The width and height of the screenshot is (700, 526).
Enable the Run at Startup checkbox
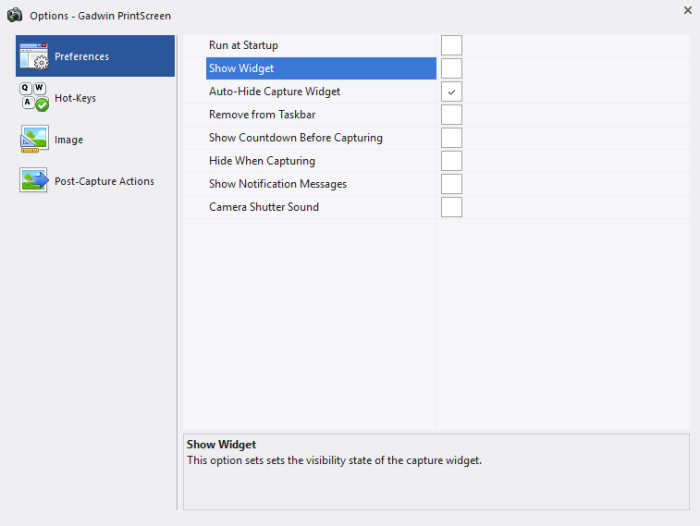pyautogui.click(x=451, y=45)
